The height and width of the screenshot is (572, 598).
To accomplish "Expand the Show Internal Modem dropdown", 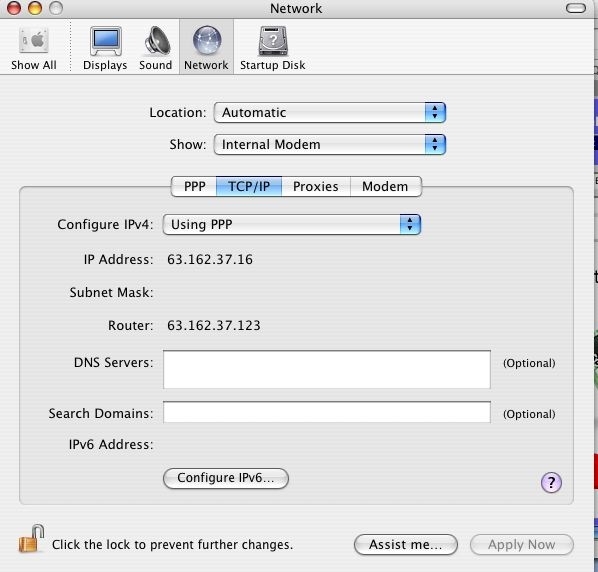I will point(330,145).
